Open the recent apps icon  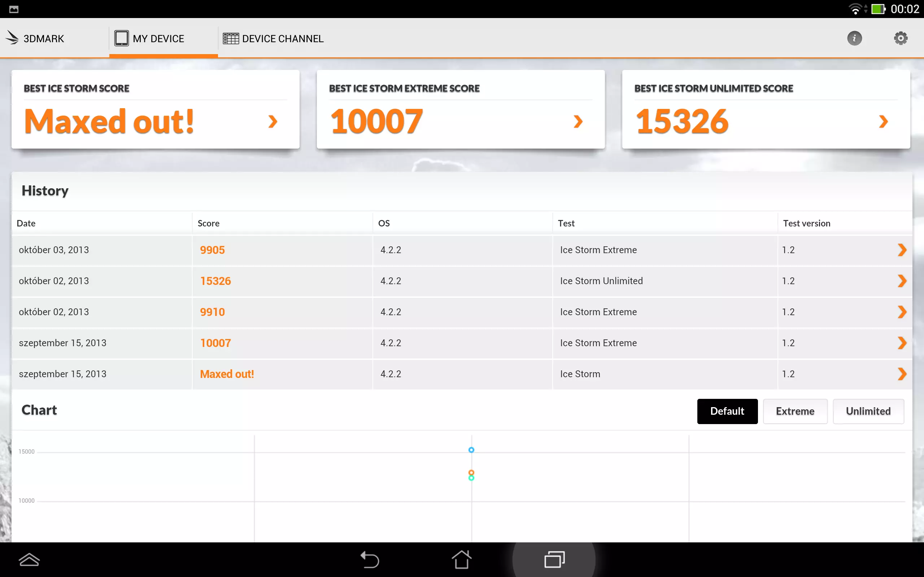(554, 559)
